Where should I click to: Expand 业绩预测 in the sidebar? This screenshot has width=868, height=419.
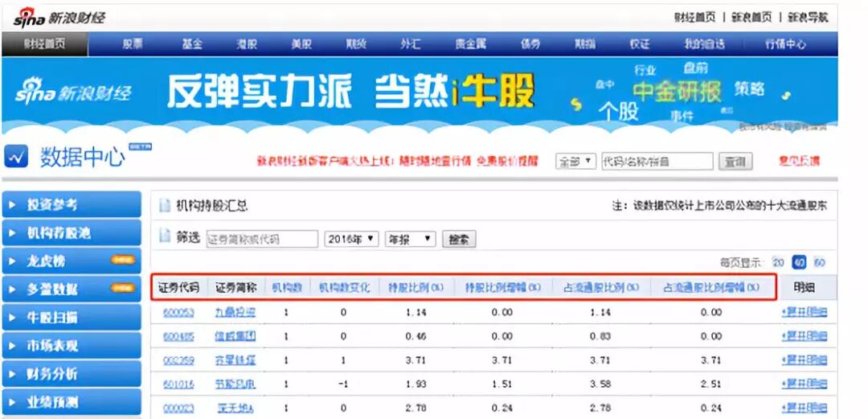(x=72, y=402)
